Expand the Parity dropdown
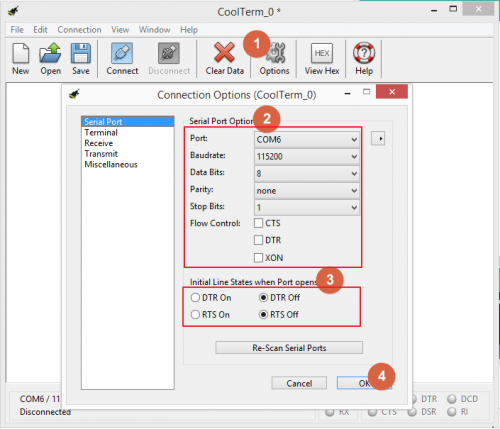Image resolution: width=500 pixels, height=429 pixels. click(307, 191)
